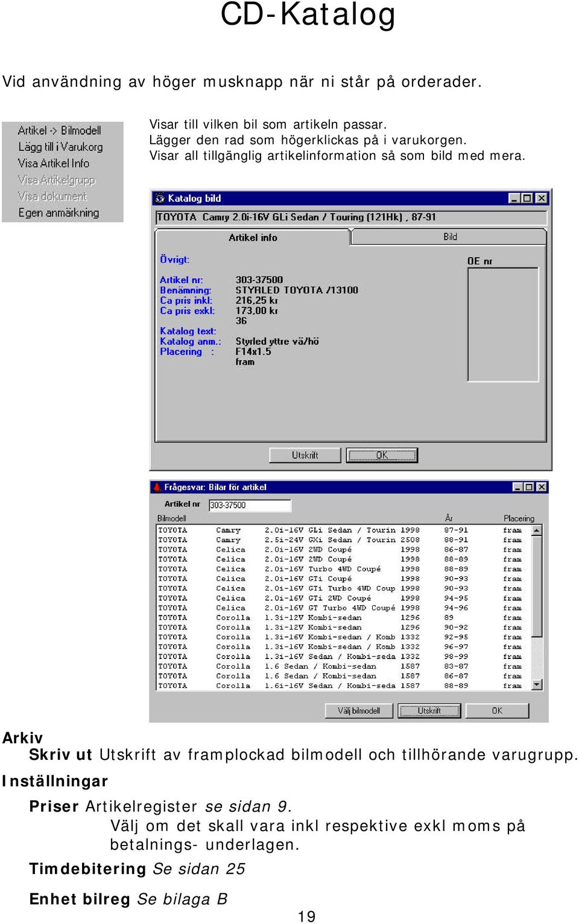Select row 'Camry 2.0i-16V GLi Sedan'
579x924 pixels.
pyautogui.click(x=344, y=531)
